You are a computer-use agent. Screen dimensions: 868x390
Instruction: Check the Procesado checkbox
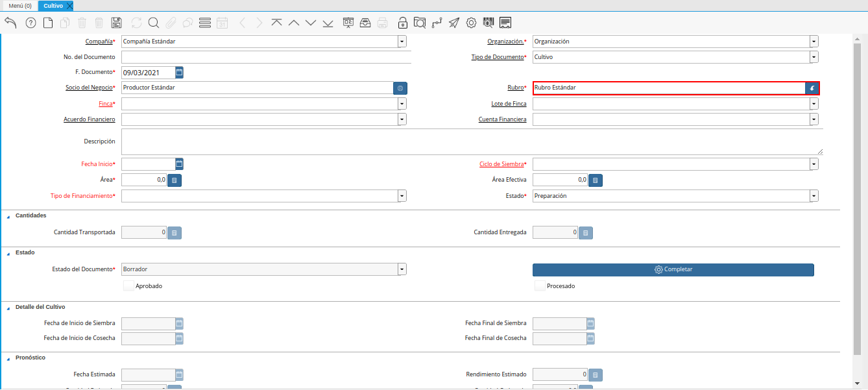click(540, 286)
